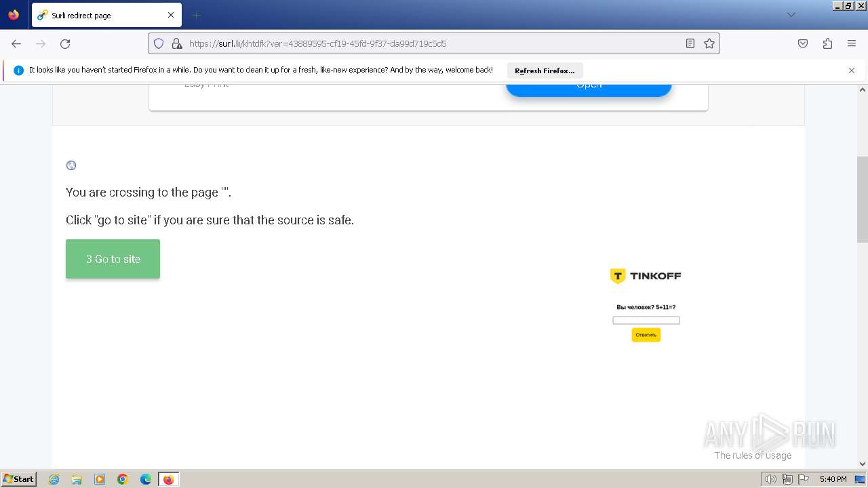Click the globe favicon above redirect text
The image size is (868, 488).
click(71, 165)
